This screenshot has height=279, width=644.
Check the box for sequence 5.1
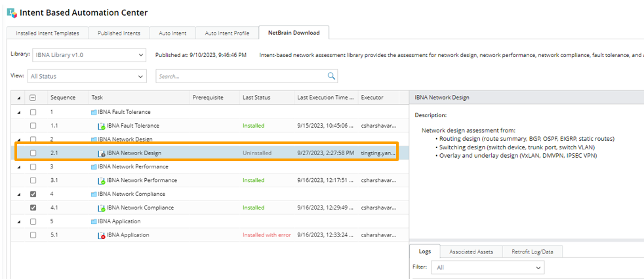pos(33,235)
